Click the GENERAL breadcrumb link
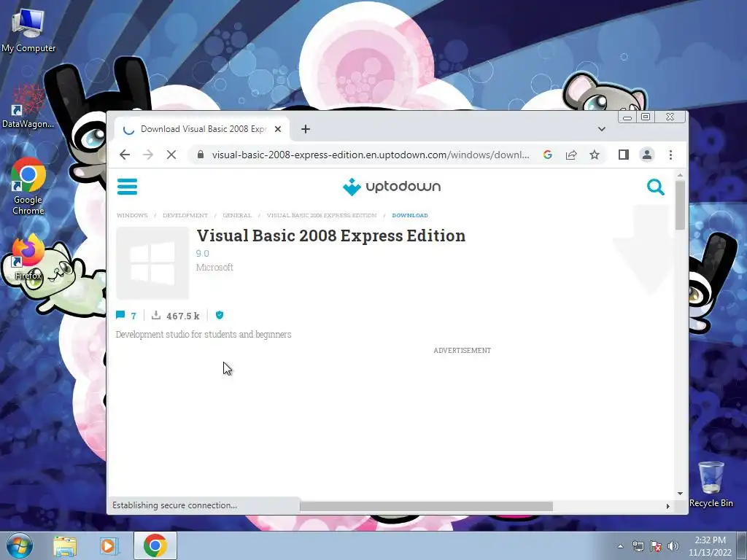This screenshot has height=560, width=747. coord(237,215)
